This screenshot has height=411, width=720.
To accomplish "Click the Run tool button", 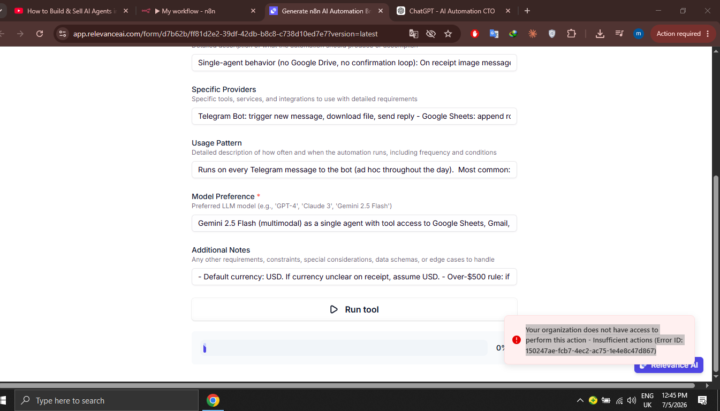I will click(354, 310).
